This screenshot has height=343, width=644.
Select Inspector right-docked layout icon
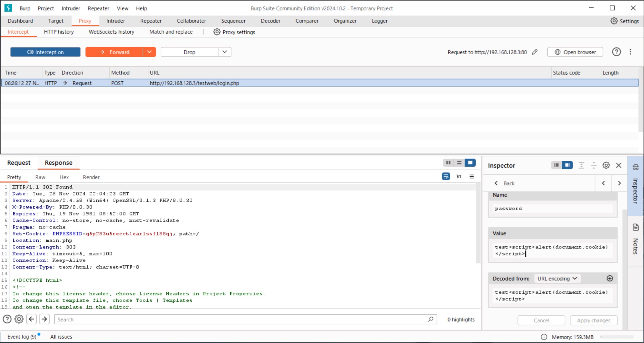coord(567,165)
